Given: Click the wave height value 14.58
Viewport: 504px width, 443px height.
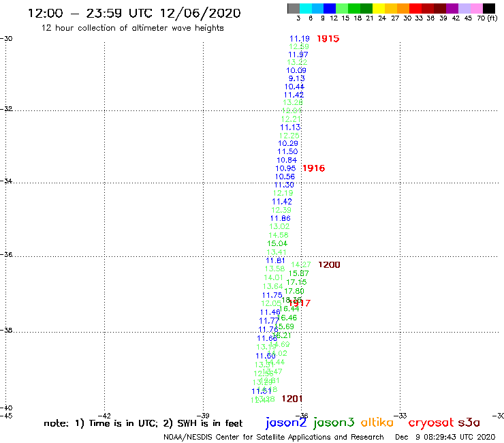Looking at the screenshot, I should point(279,235).
